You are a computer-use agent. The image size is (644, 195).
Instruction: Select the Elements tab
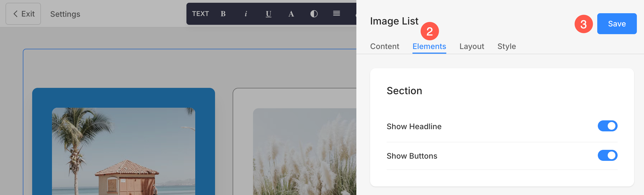(x=429, y=46)
